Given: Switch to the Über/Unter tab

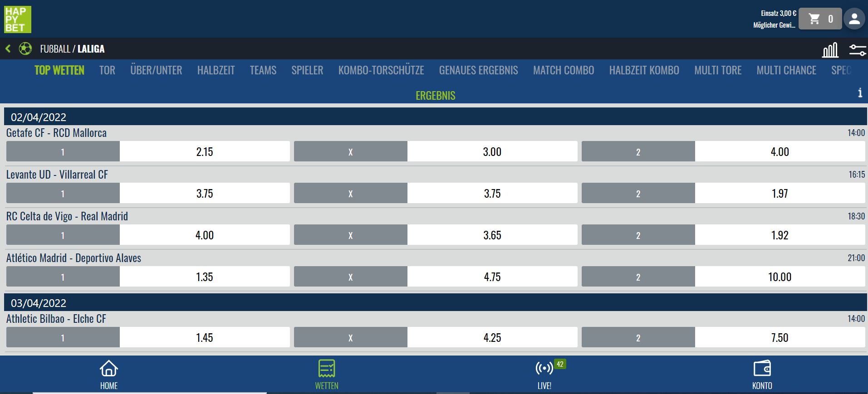Looking at the screenshot, I should click(156, 70).
